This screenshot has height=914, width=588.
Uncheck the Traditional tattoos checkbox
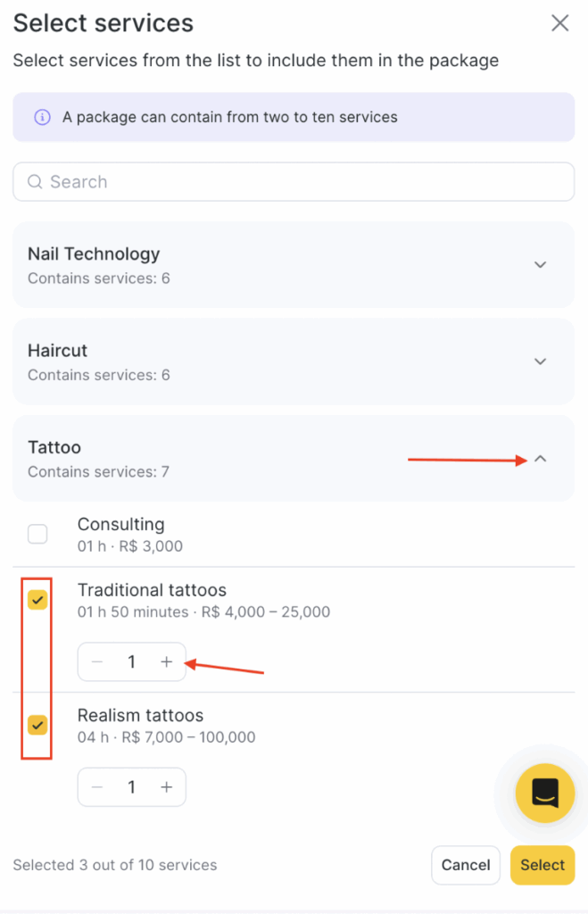pos(37,600)
